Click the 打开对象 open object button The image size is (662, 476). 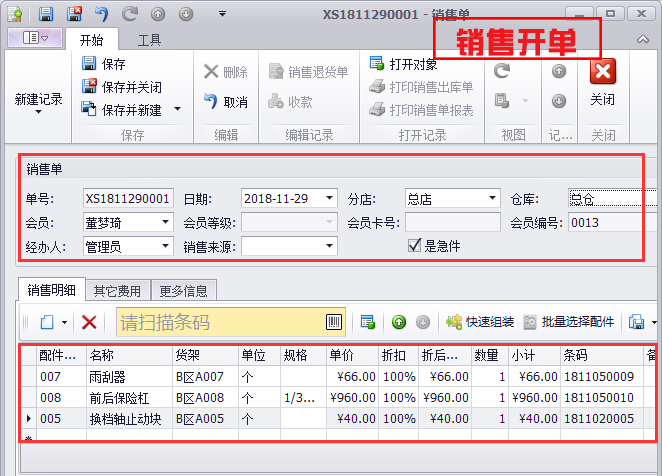tap(404, 64)
